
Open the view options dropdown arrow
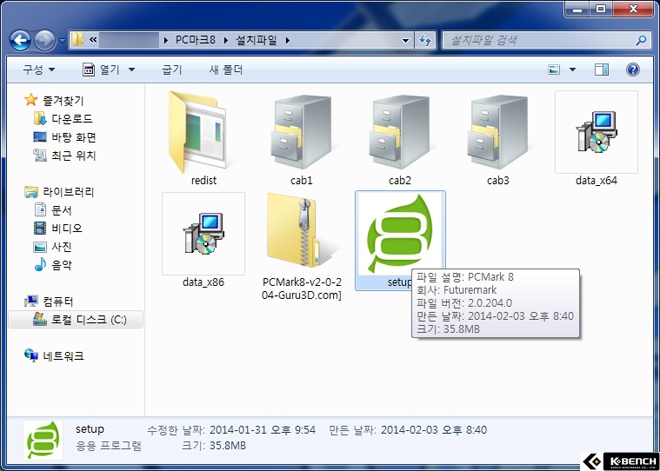click(x=572, y=69)
